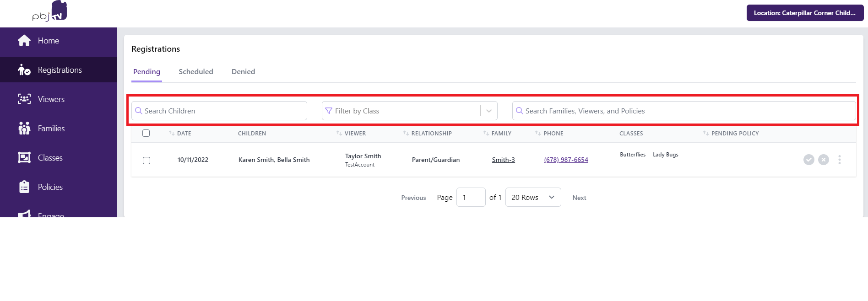Click the 10/11/2022 date cell
The image size is (868, 301).
click(x=193, y=160)
